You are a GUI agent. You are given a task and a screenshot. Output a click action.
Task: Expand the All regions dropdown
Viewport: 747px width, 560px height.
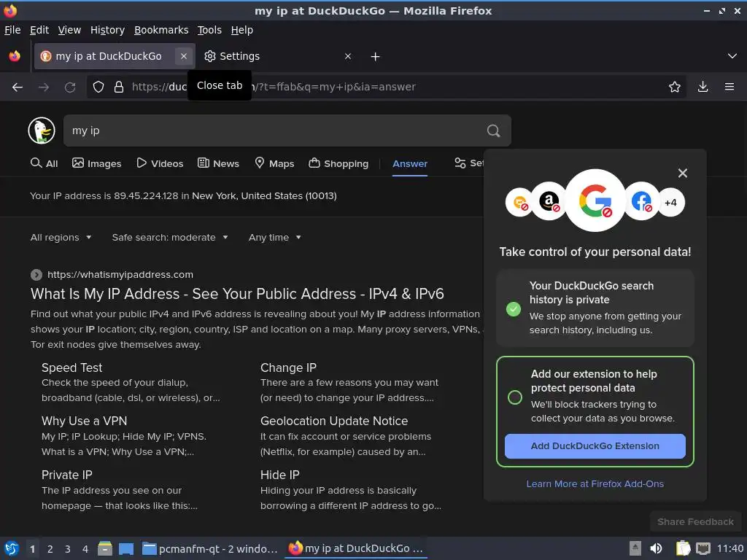(x=61, y=237)
